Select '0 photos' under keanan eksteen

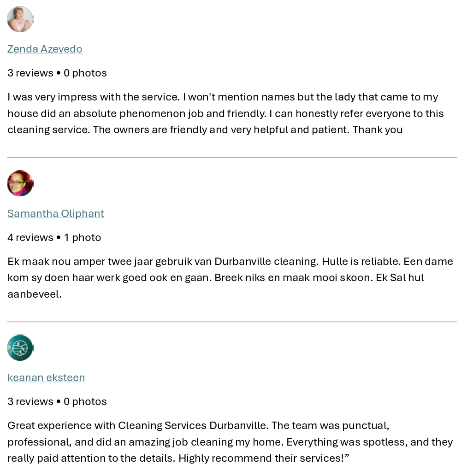click(x=85, y=401)
